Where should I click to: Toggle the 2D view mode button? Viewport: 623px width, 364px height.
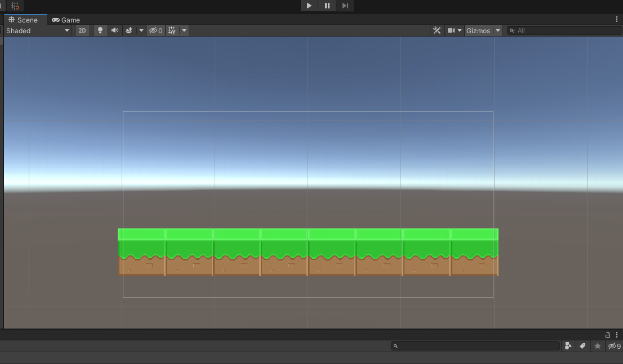[82, 30]
